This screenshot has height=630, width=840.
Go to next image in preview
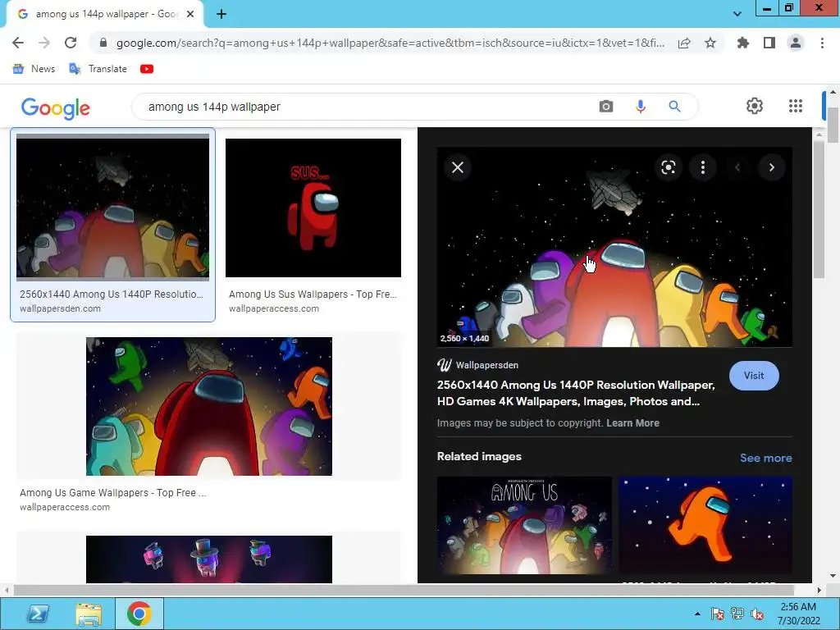point(771,167)
